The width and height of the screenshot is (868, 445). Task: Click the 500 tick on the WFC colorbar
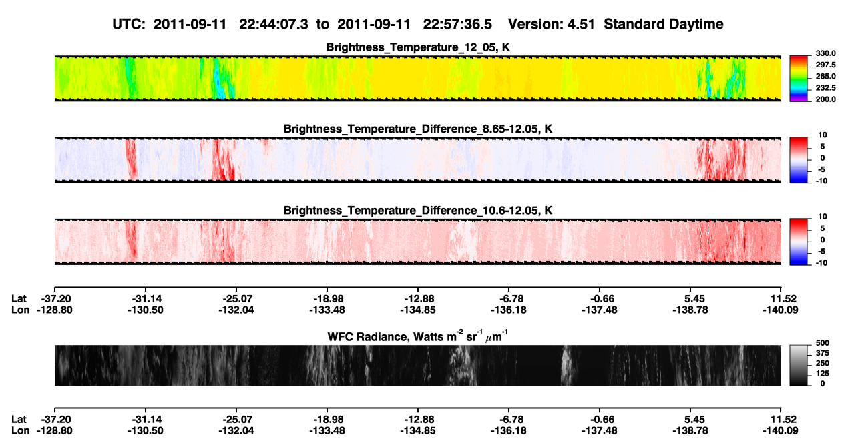coord(822,344)
